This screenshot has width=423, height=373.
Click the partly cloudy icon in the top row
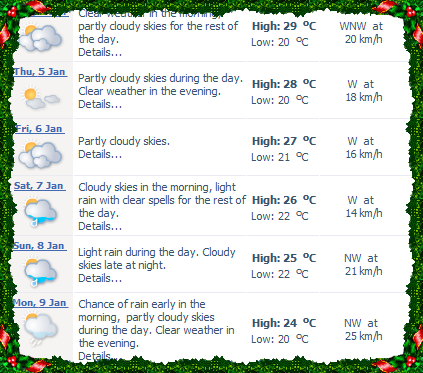click(40, 38)
